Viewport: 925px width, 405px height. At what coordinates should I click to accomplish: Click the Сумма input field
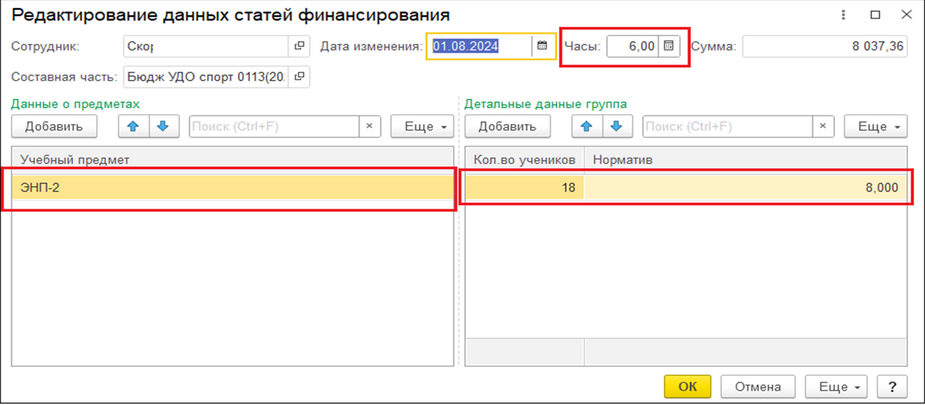(824, 46)
